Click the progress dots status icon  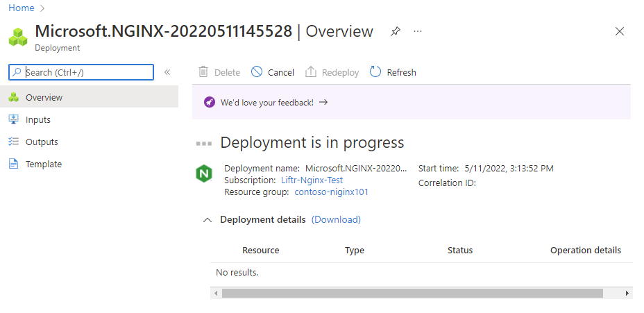pos(204,144)
